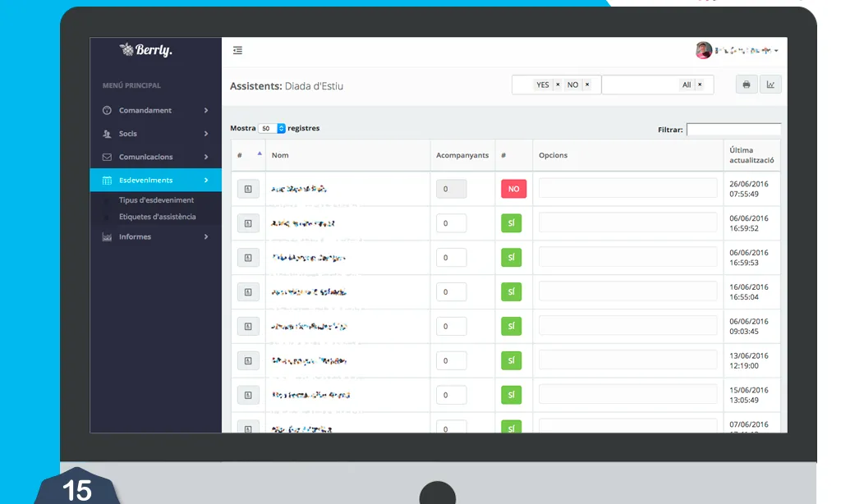Sort table by Opcions column
Viewport: 841px width, 504px height.
click(627, 155)
